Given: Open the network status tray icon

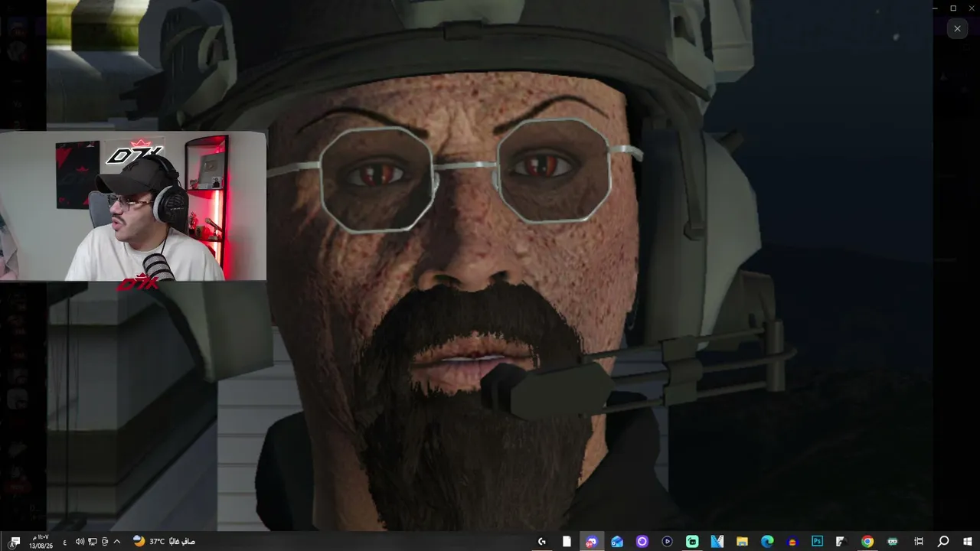Looking at the screenshot, I should pos(92,542).
